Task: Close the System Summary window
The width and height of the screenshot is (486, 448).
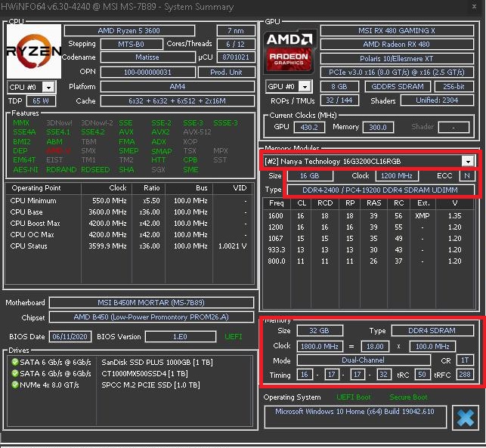Action: (474, 6)
